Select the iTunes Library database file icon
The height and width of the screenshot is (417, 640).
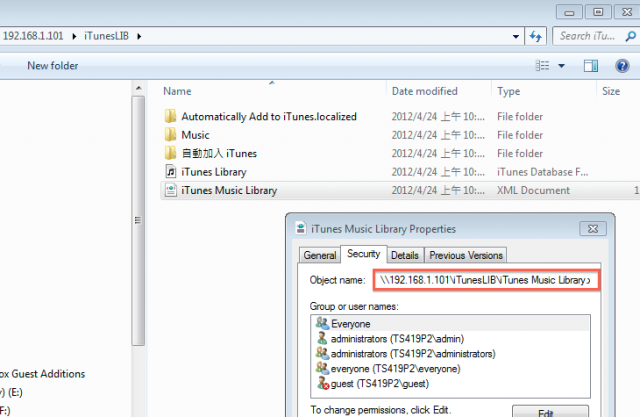[171, 171]
